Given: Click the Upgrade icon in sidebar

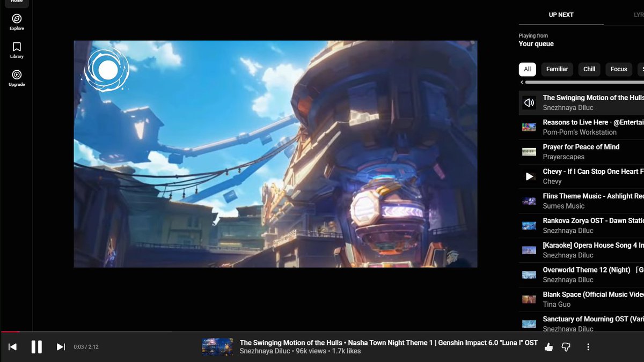Looking at the screenshot, I should [17, 75].
